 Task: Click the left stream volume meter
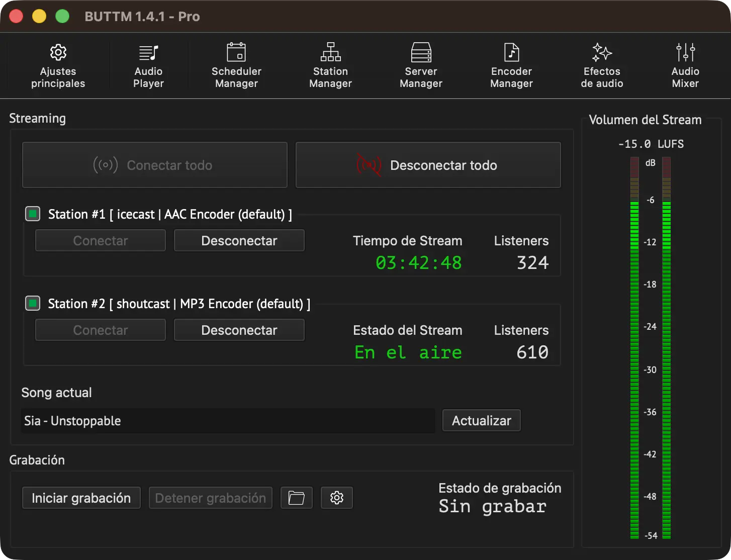[x=634, y=348]
